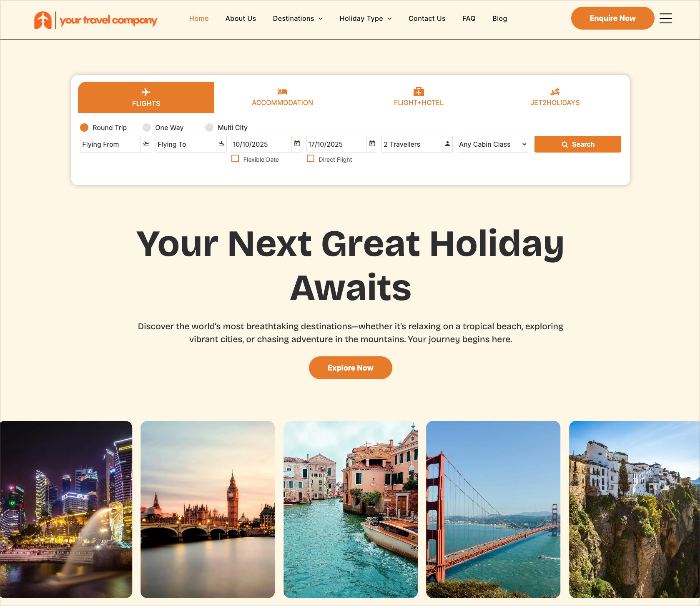Open the hamburger menu icon

665,18
